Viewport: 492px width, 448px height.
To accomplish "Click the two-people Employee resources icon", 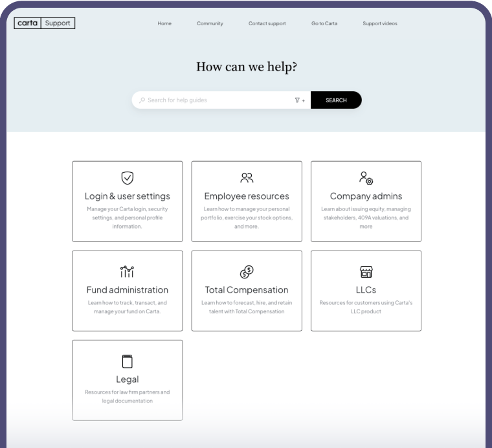I will (x=247, y=178).
